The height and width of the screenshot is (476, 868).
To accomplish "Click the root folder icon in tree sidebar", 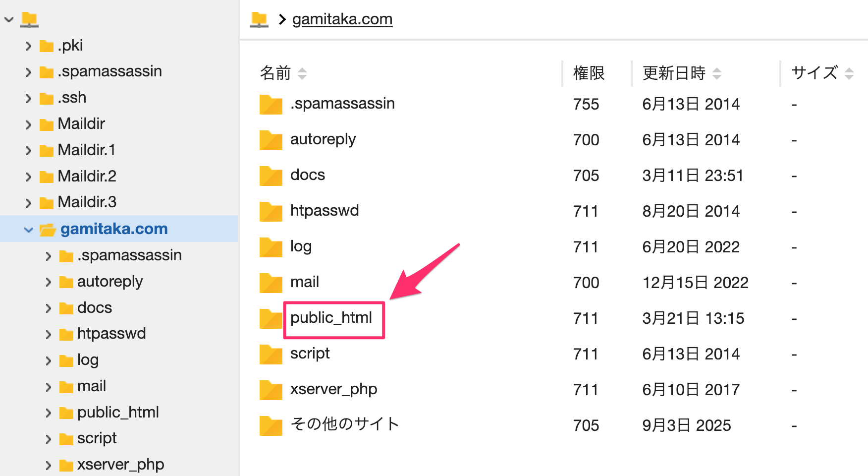I will click(29, 19).
